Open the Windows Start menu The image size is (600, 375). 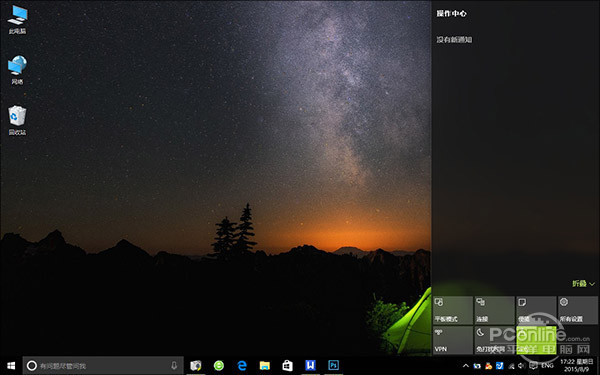[11, 366]
